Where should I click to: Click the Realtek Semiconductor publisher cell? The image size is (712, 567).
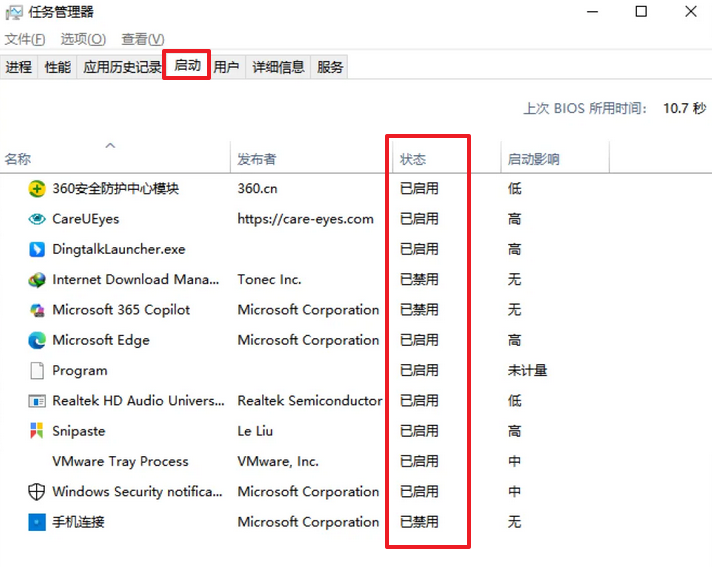(x=310, y=401)
